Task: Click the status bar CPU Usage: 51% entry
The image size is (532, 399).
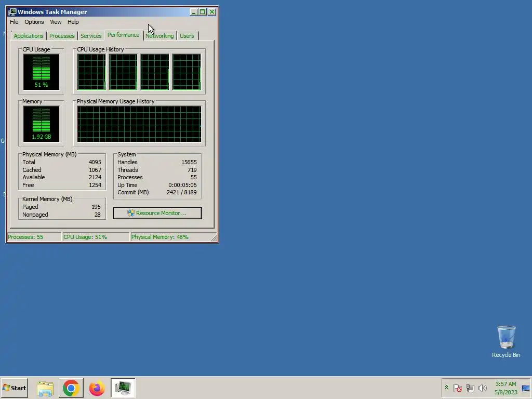Action: pos(96,237)
